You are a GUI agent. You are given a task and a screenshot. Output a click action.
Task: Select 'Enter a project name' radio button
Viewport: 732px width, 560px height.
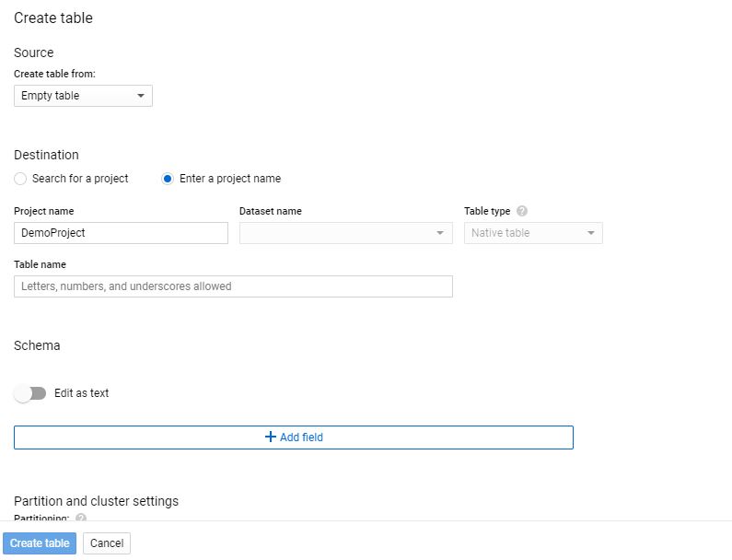[x=168, y=179]
